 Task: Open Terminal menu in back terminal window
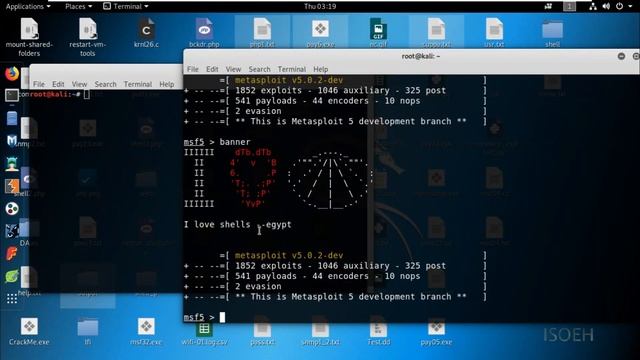138,84
